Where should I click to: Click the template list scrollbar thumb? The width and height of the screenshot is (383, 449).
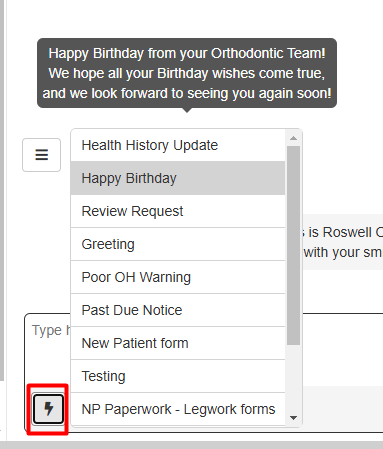coord(293,246)
